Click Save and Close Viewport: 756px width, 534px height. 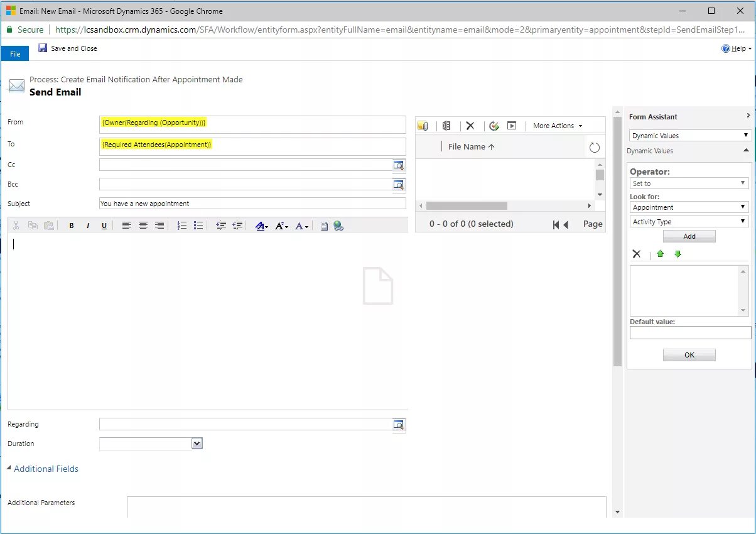pos(68,48)
